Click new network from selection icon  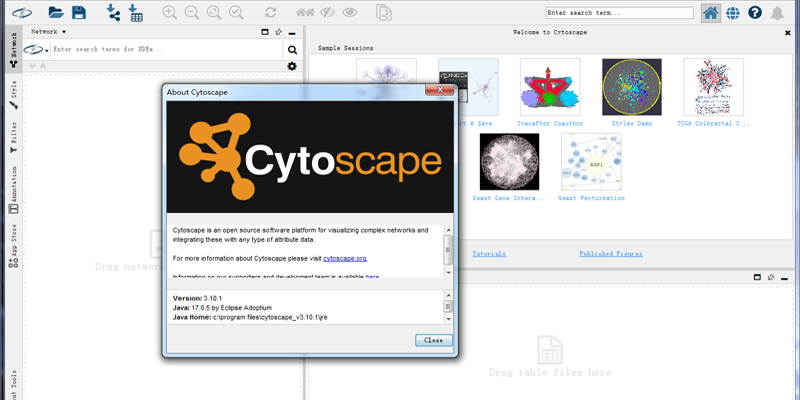384,13
